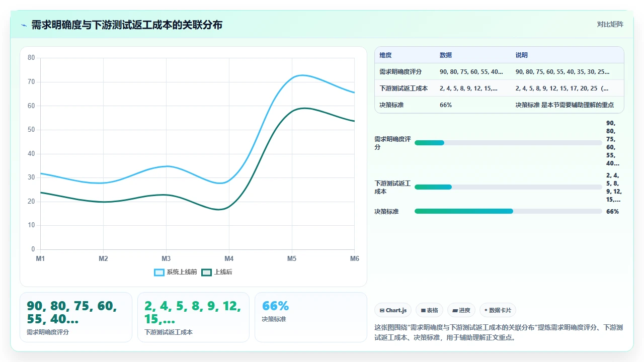
Task: Open the 下游测试返工成本 data card
Action: [x=193, y=317]
